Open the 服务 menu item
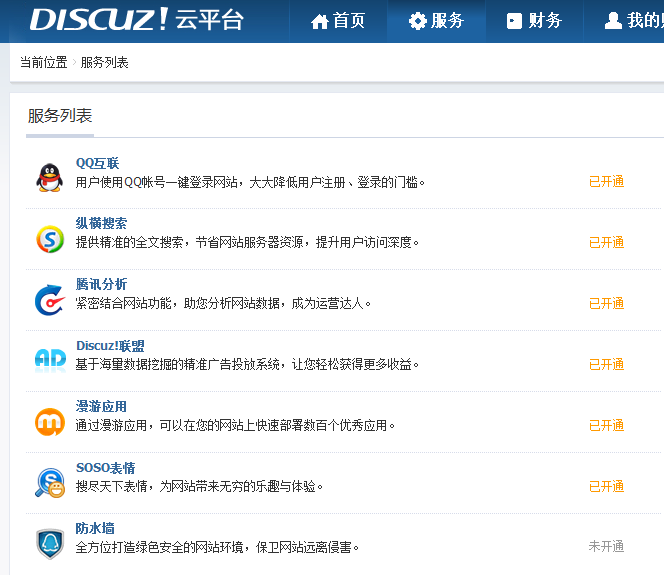 [x=436, y=21]
